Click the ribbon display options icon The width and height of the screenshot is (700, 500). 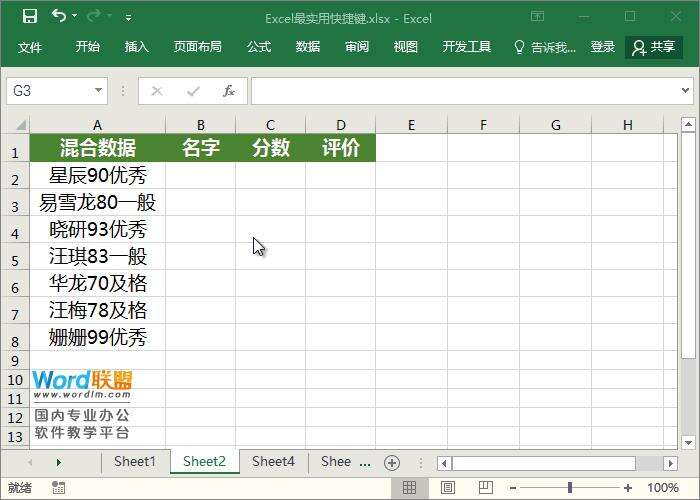pos(538,17)
